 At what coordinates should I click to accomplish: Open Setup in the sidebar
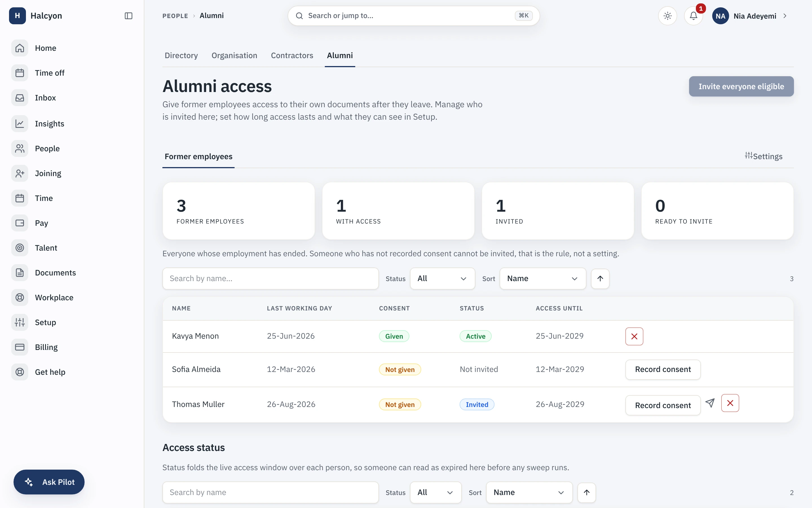point(72,323)
